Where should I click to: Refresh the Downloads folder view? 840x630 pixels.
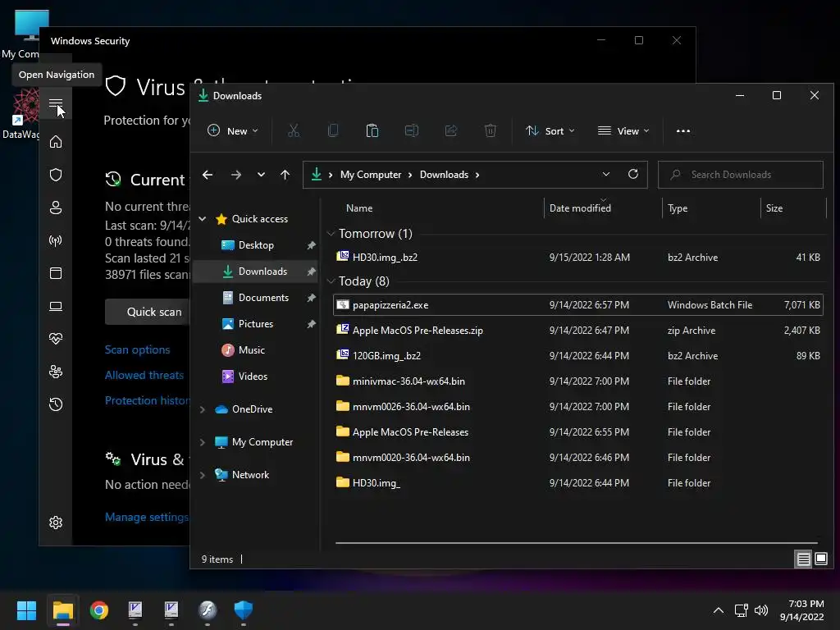coord(633,174)
